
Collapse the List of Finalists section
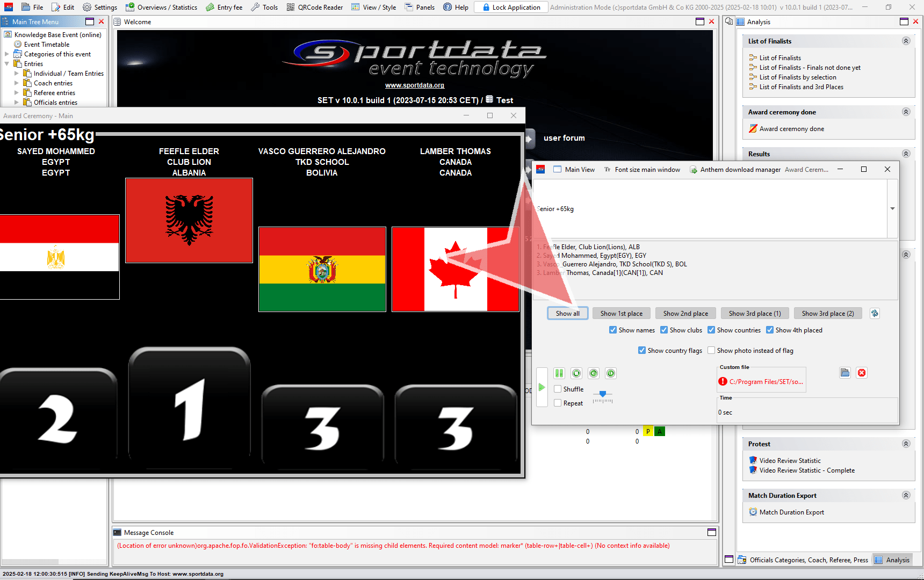pyautogui.click(x=906, y=41)
